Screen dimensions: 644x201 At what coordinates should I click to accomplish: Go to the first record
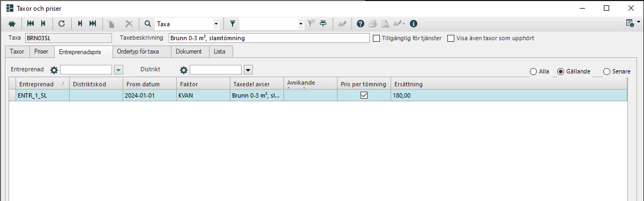coord(30,24)
